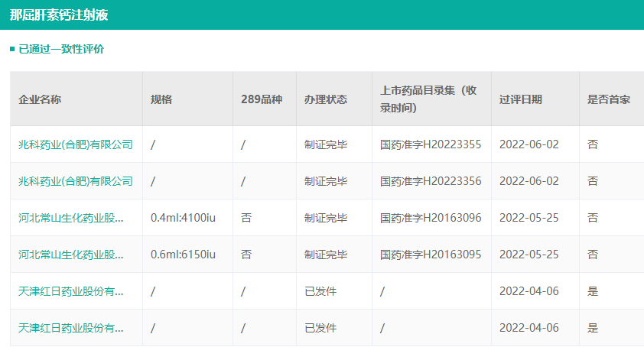This screenshot has height=347, width=644.
Task: Click 制证完毕 status in H20223356 row
Action: pyautogui.click(x=326, y=181)
